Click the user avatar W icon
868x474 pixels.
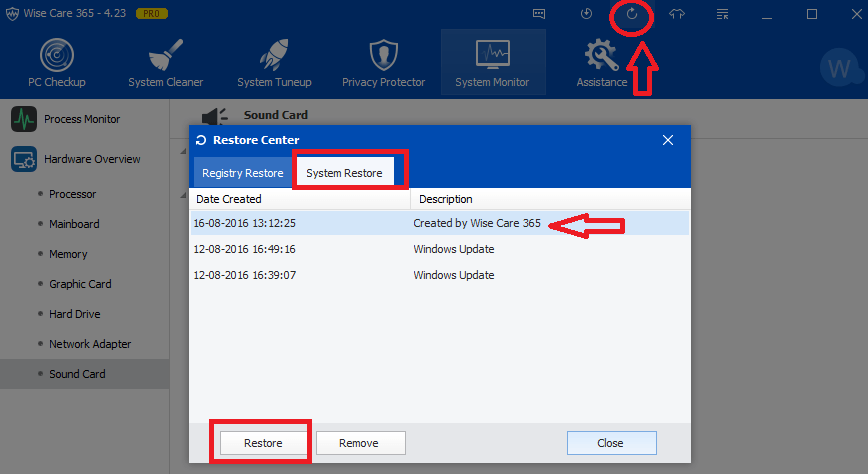(839, 68)
